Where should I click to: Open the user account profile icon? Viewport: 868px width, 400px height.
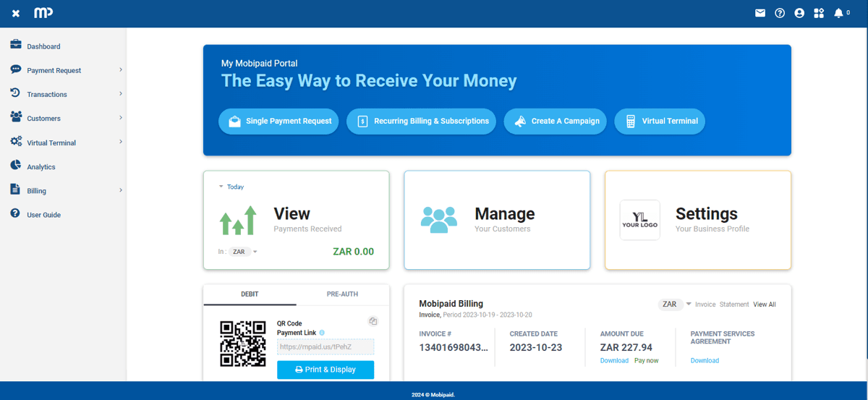[799, 13]
